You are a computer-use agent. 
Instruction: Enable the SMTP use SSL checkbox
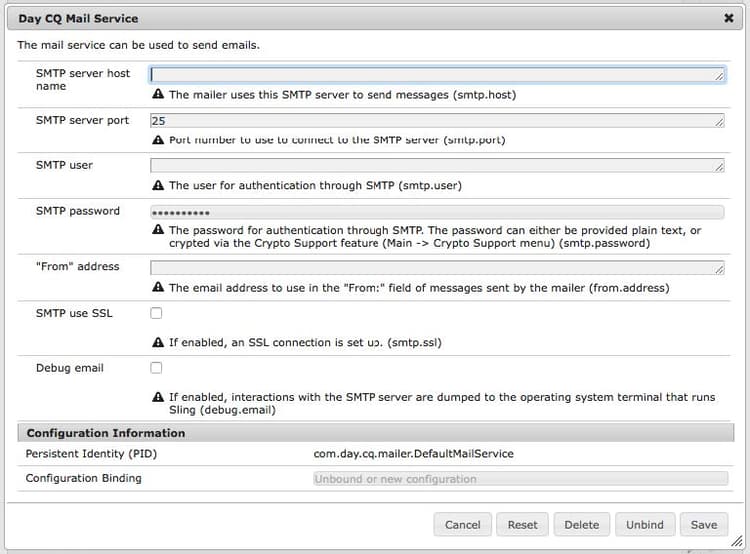[156, 313]
